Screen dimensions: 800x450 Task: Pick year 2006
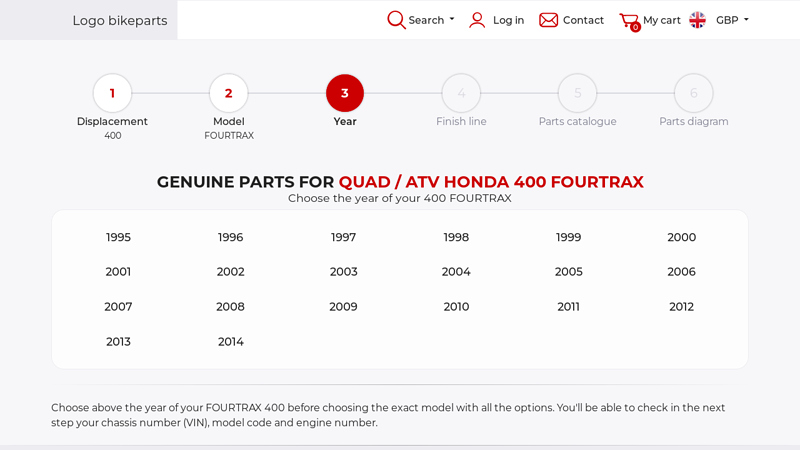pyautogui.click(x=682, y=272)
